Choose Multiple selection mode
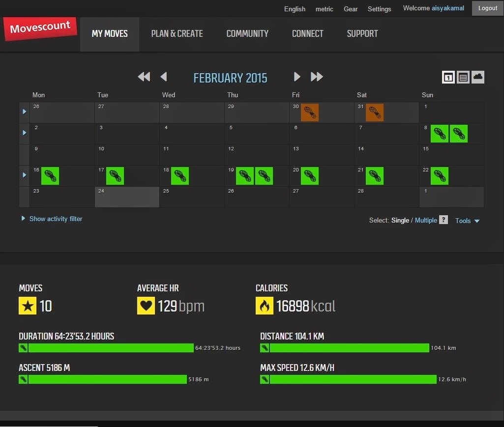The width and height of the screenshot is (504, 427). point(426,221)
